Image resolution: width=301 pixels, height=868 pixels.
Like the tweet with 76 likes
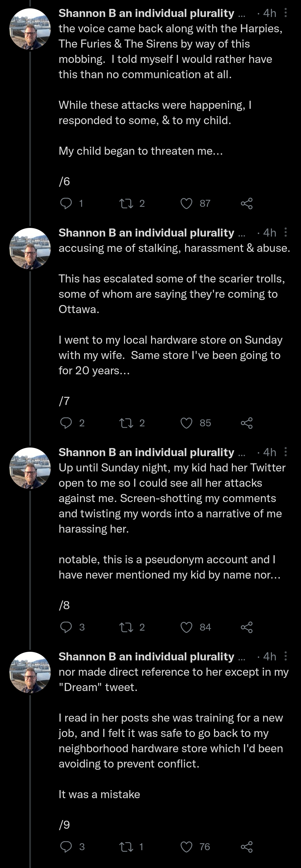pyautogui.click(x=186, y=847)
